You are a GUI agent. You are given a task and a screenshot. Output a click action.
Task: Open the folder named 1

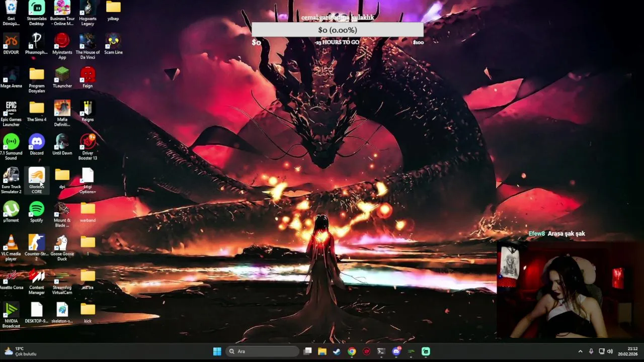[88, 245]
